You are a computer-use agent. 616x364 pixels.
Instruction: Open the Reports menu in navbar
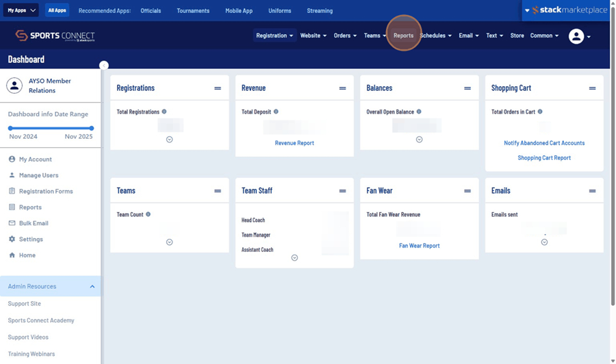pos(403,36)
